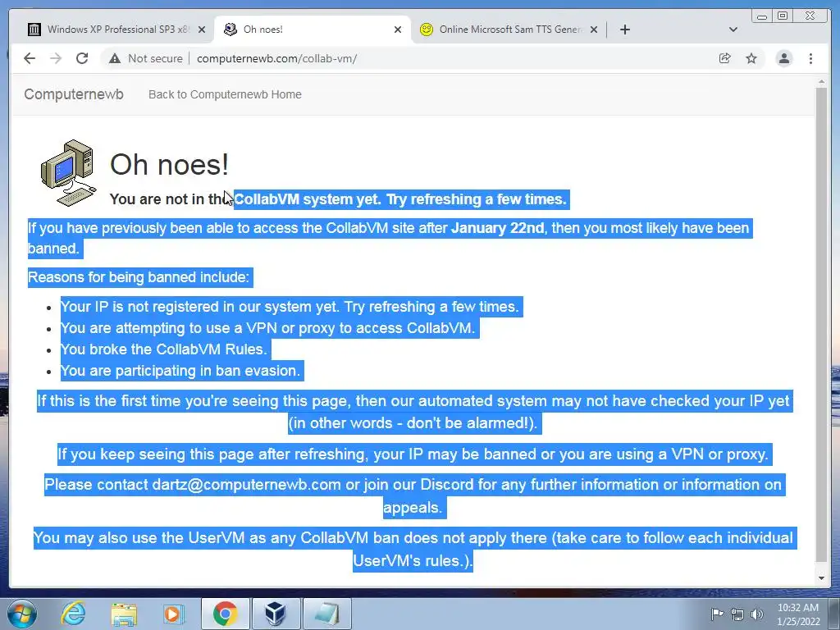
Task: Close the Microsoft Sam TTS tab
Action: 594,30
